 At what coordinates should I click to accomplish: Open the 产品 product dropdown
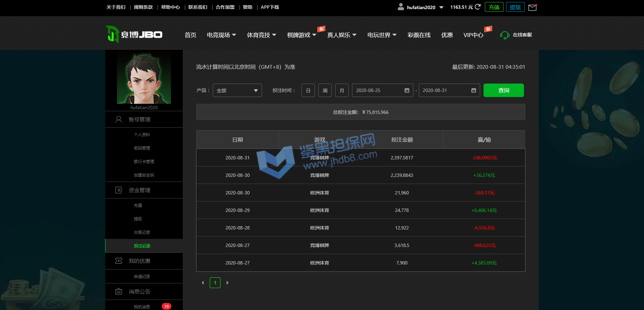pyautogui.click(x=237, y=90)
